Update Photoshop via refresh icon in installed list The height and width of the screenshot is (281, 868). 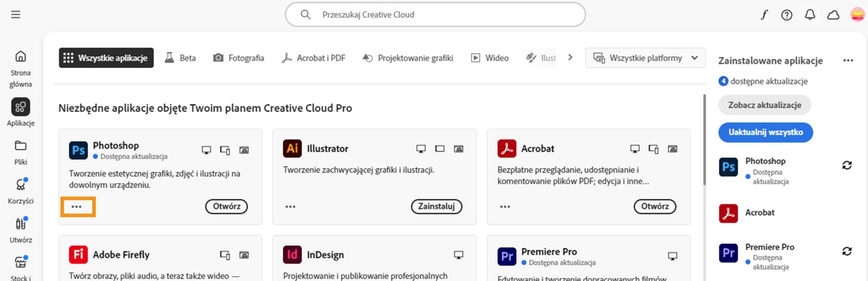click(847, 165)
